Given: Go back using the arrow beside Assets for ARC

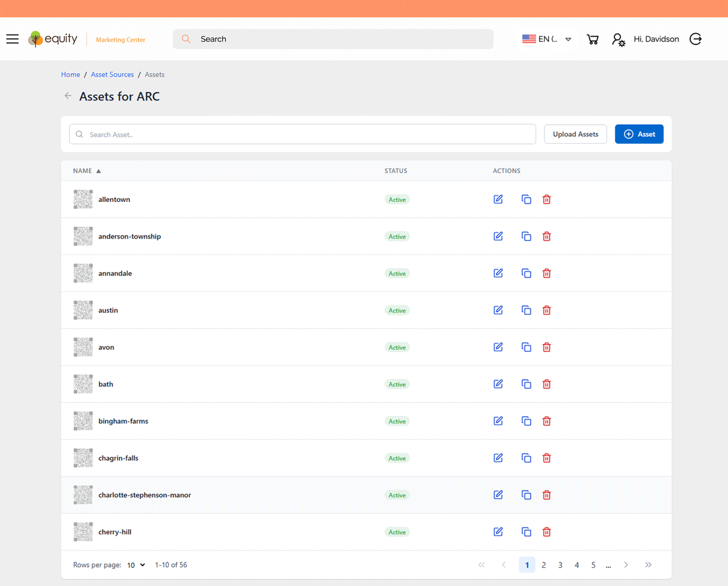Looking at the screenshot, I should [x=68, y=96].
